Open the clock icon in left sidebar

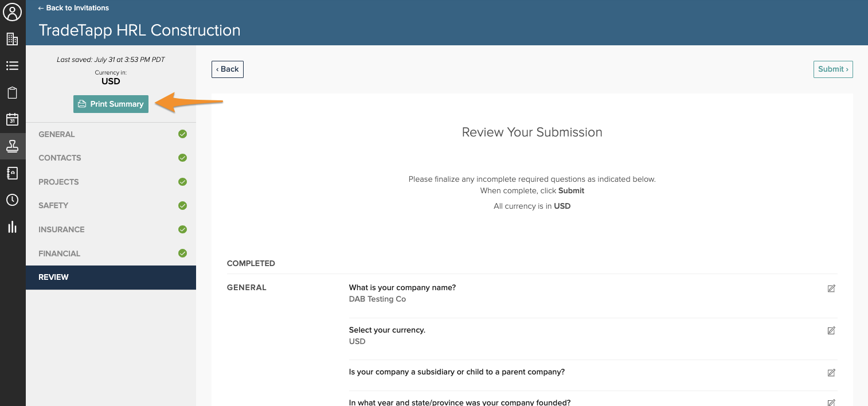(12, 200)
